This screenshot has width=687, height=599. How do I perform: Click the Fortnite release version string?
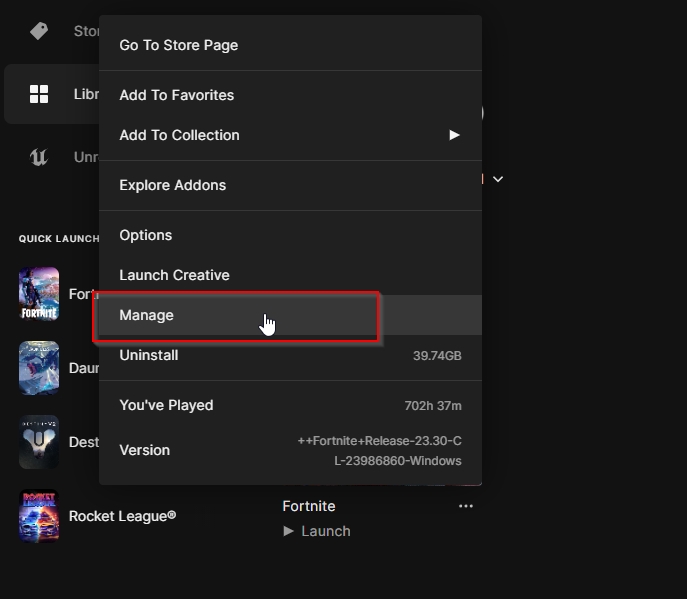379,451
